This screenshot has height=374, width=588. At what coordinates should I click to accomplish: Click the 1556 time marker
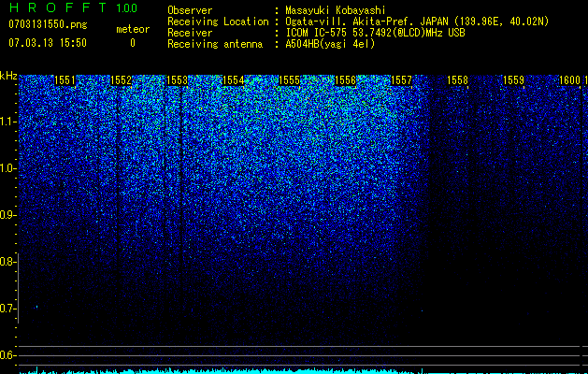(345, 80)
